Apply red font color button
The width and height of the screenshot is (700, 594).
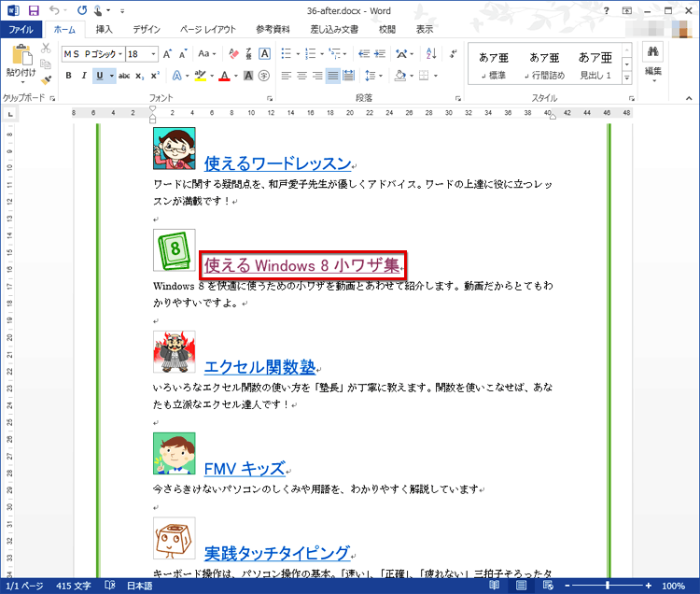pyautogui.click(x=224, y=76)
